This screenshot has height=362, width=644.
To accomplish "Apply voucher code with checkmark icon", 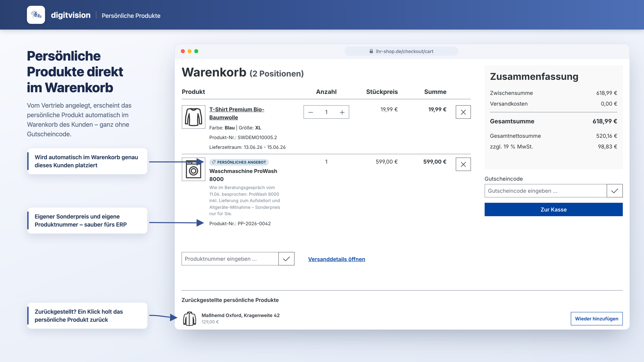I will [614, 191].
